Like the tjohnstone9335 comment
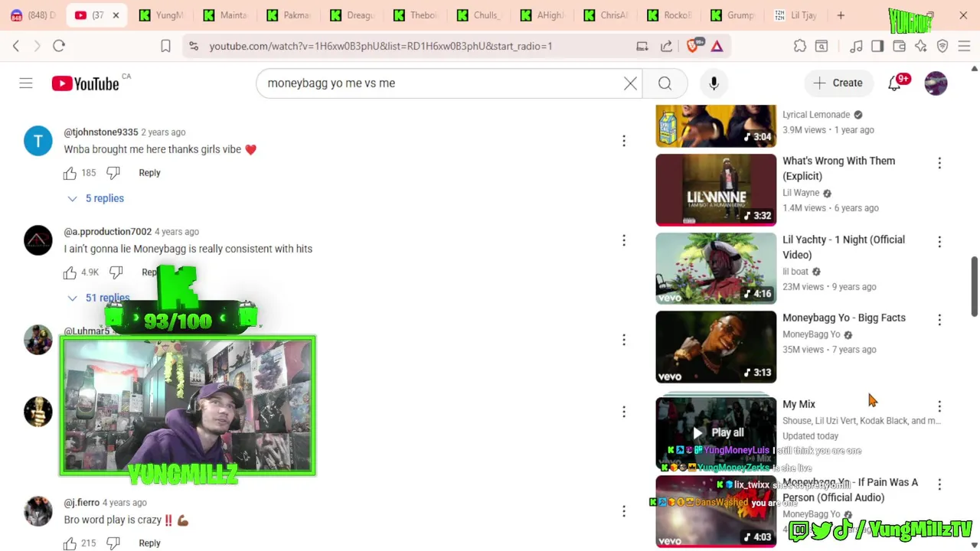 (x=70, y=173)
